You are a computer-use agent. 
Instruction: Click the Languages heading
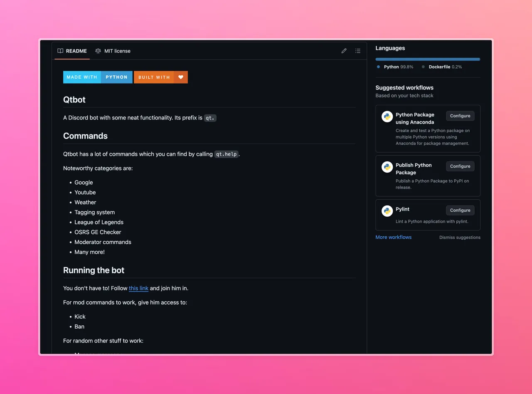point(390,48)
